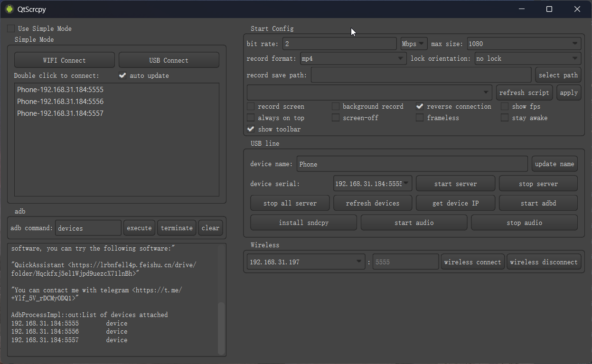
Task: Enable the Use Simple Mode checkbox
Action: pyautogui.click(x=11, y=28)
